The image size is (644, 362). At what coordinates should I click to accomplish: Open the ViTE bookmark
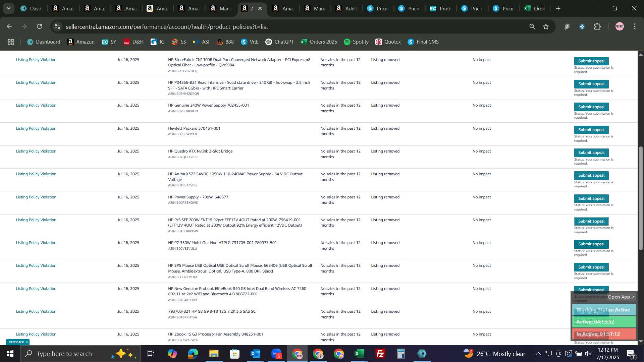pyautogui.click(x=250, y=42)
